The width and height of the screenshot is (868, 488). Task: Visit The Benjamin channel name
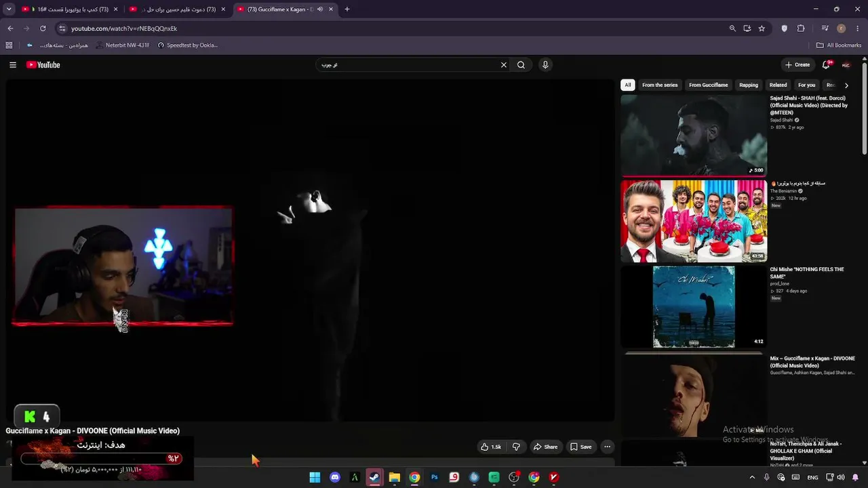pos(782,191)
